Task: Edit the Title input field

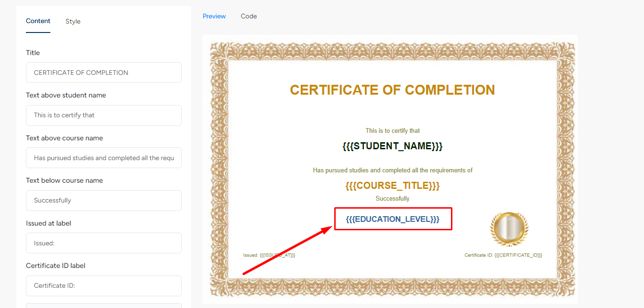Action: pos(104,73)
